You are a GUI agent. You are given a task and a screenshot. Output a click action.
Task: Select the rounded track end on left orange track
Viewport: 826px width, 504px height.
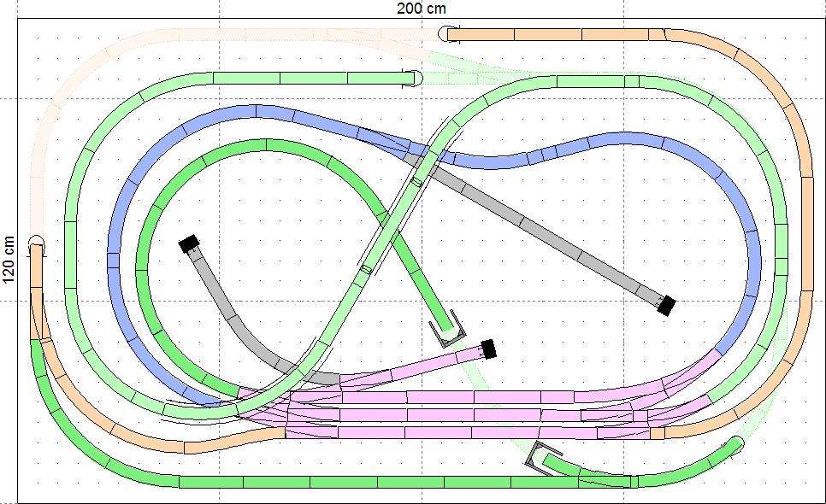point(36,243)
